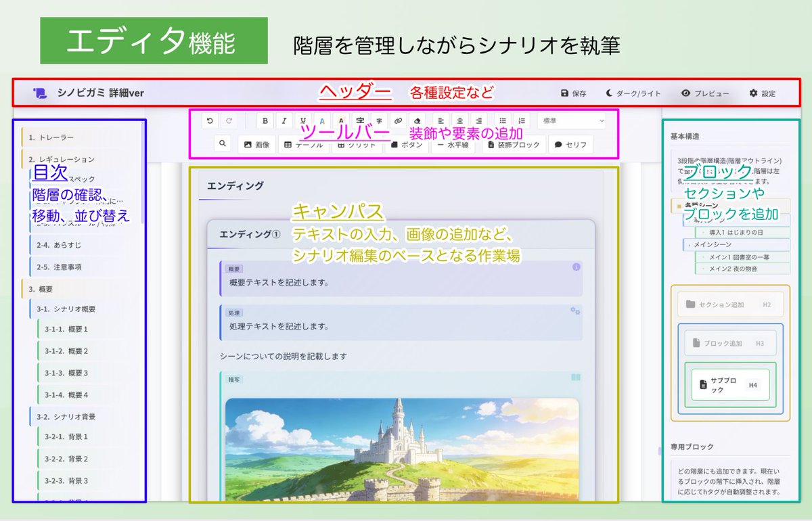Image resolution: width=812 pixels, height=521 pixels.
Task: Click the セクション追加 H2 button
Action: 731,304
